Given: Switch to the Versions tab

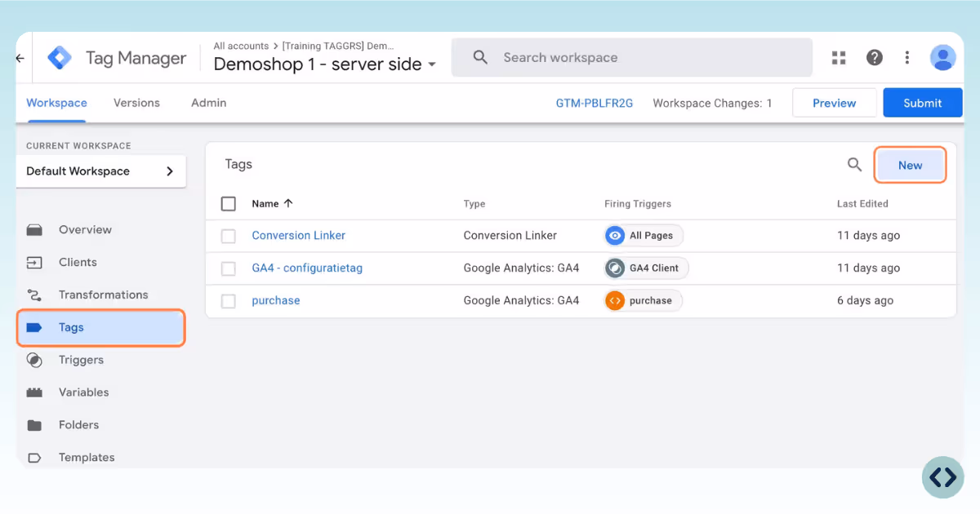Looking at the screenshot, I should pyautogui.click(x=136, y=103).
